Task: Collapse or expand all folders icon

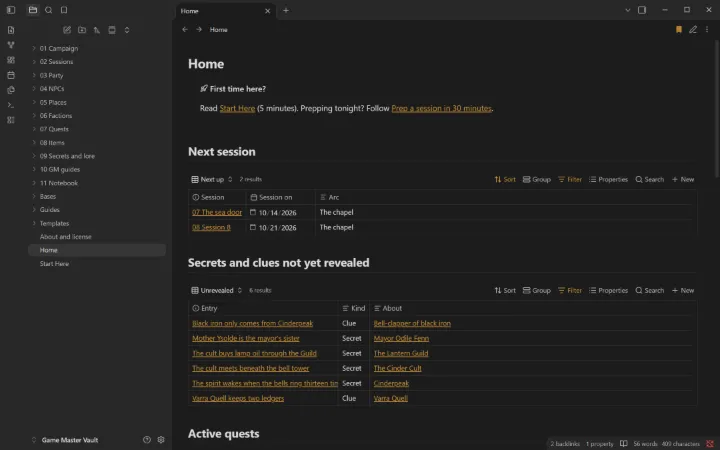Action: 127,30
